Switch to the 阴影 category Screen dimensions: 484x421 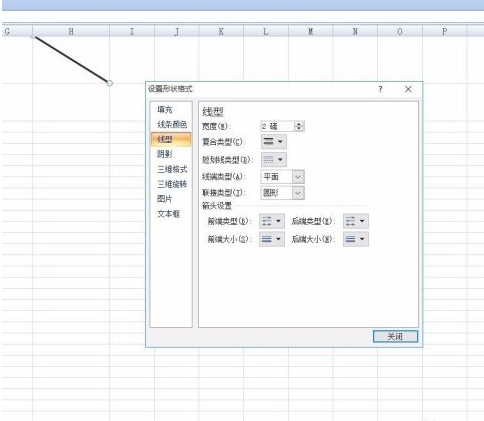pyautogui.click(x=165, y=154)
